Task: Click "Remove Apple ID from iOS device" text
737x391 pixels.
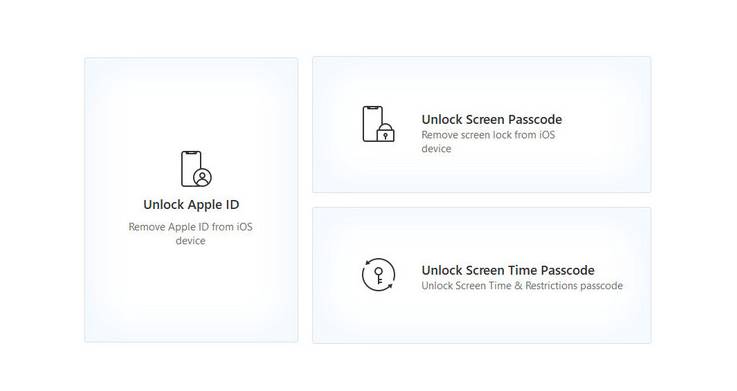Action: click(x=190, y=234)
